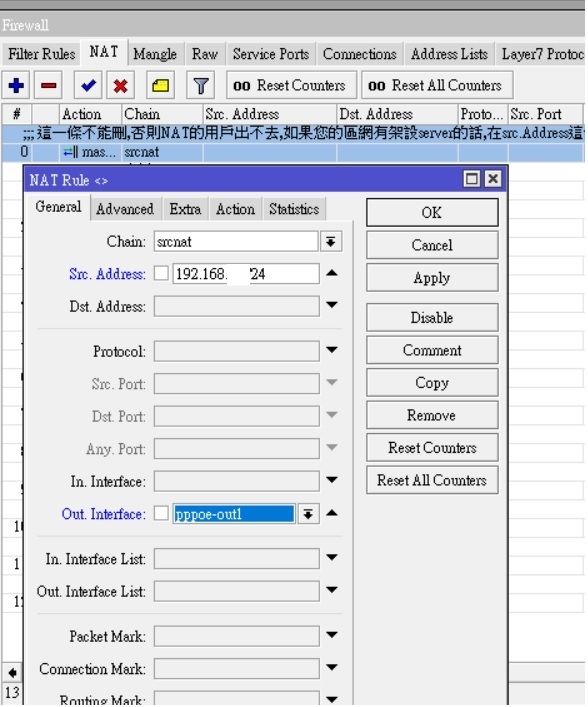Expand the In. Interface List field
Image resolution: width=588 pixels, height=707 pixels.
(x=332, y=558)
